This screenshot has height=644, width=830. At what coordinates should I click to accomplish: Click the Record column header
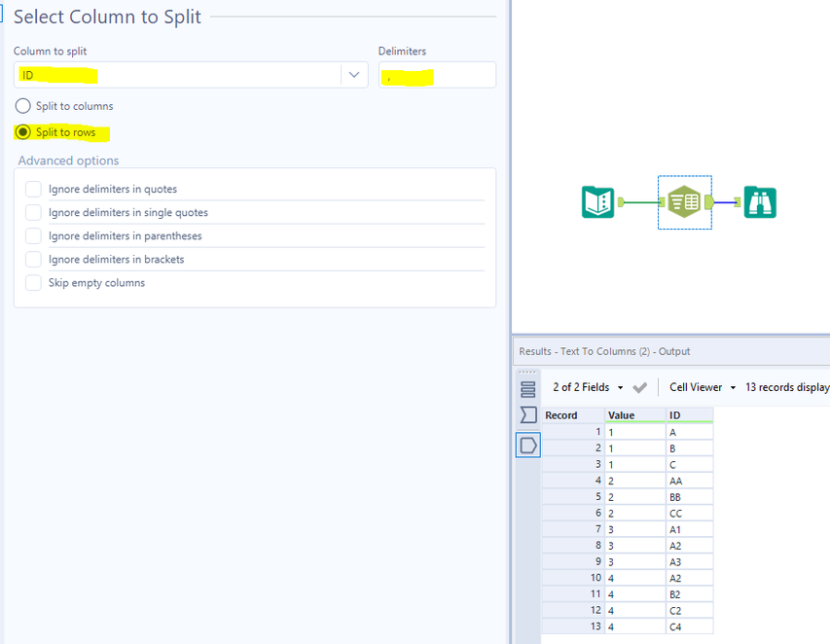point(573,415)
